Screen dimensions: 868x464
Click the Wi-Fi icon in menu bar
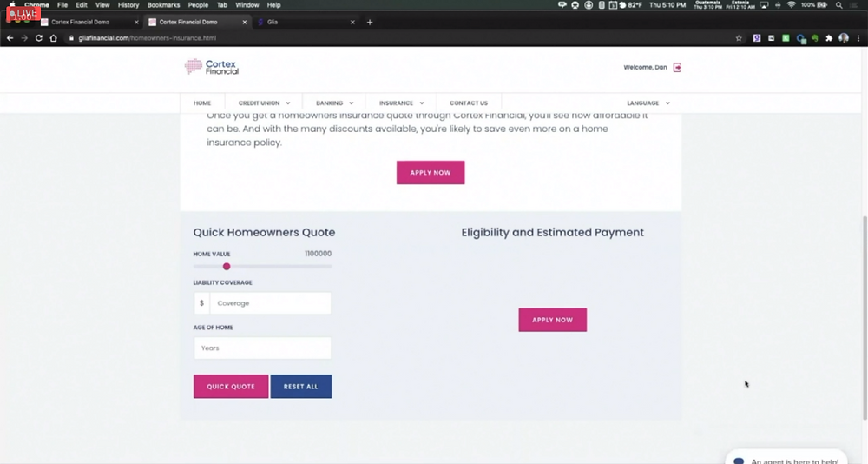tap(792, 5)
